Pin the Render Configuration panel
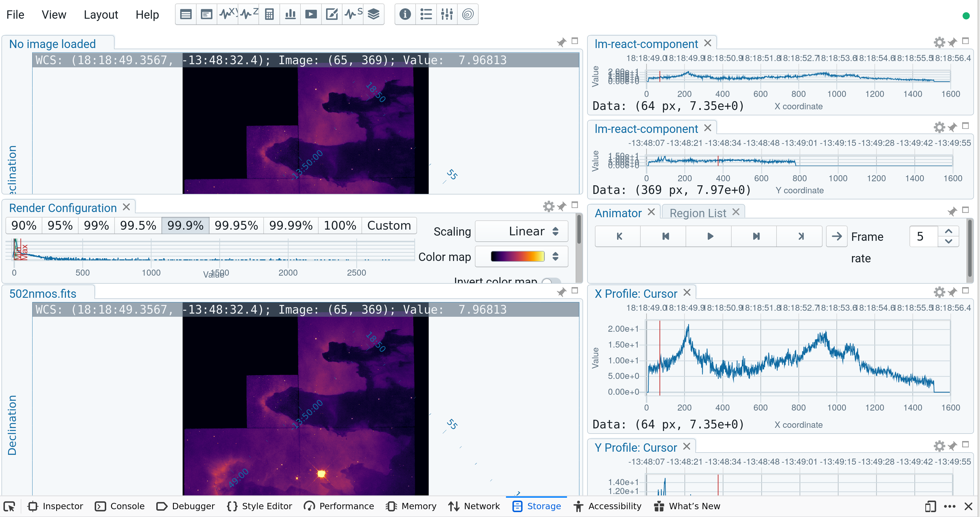This screenshot has height=517, width=980. (562, 206)
